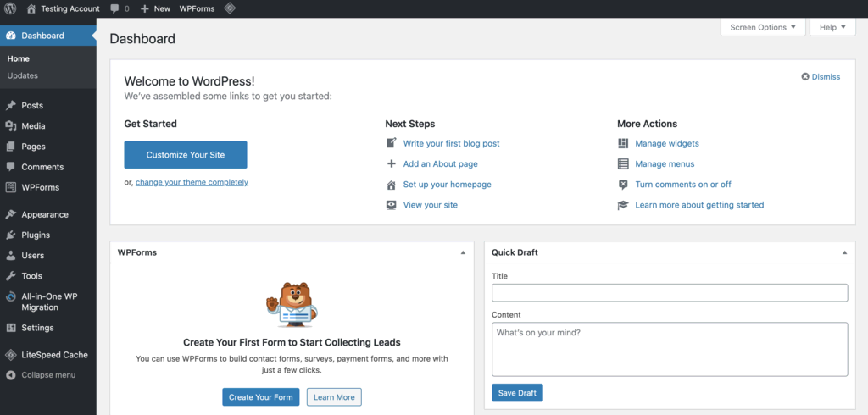
Task: Follow the Write your first blog post link
Action: (x=451, y=144)
